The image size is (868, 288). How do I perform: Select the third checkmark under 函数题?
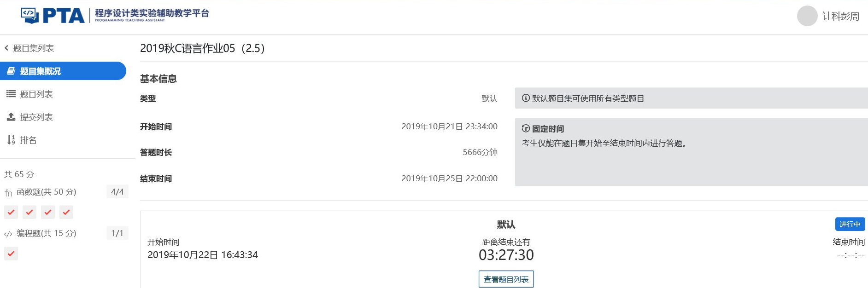pyautogui.click(x=48, y=212)
